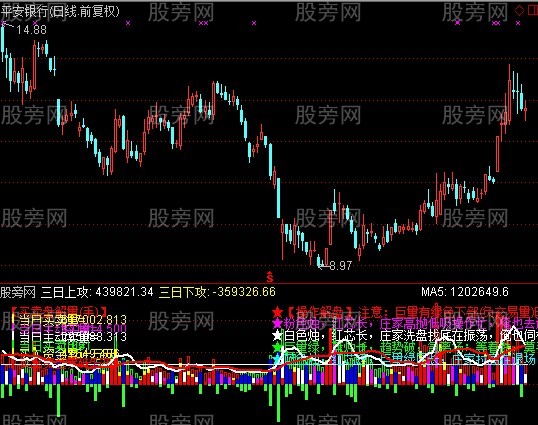The height and width of the screenshot is (425, 538).
Task: Click the 当日买卖量 text line
Action: click(73, 320)
